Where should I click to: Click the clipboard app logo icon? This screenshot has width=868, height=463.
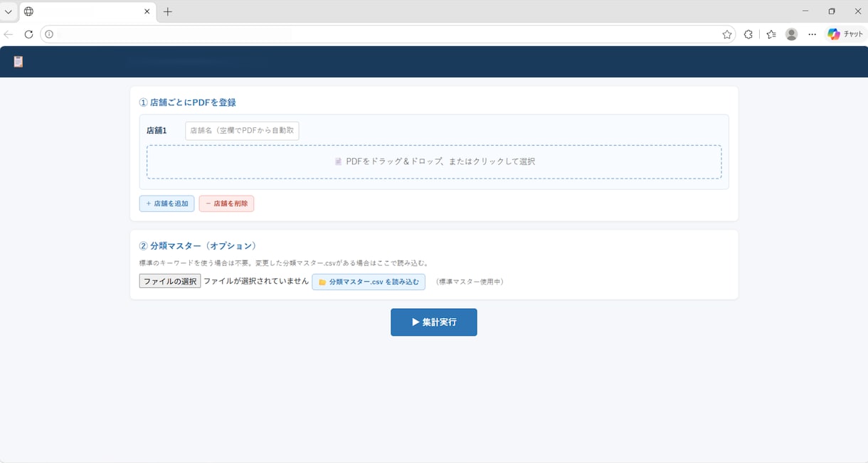[18, 62]
